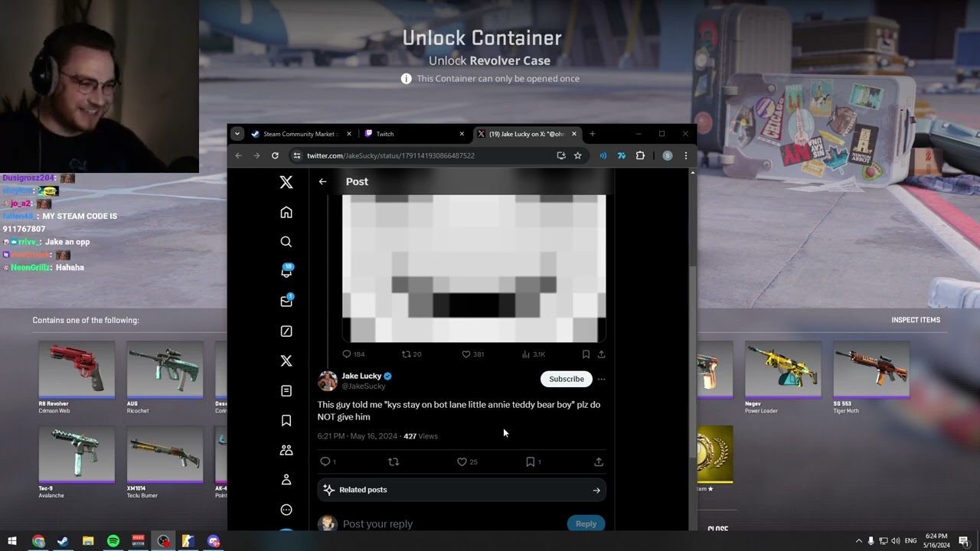Screen dimensions: 980x551
Task: Bookmark the upper quoted post
Action: tap(586, 354)
